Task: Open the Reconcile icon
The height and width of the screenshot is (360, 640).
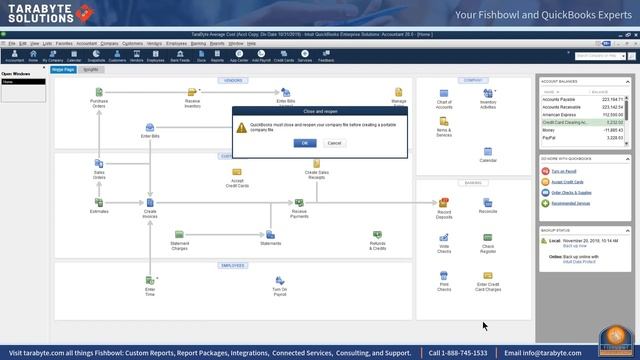Action: [488, 206]
